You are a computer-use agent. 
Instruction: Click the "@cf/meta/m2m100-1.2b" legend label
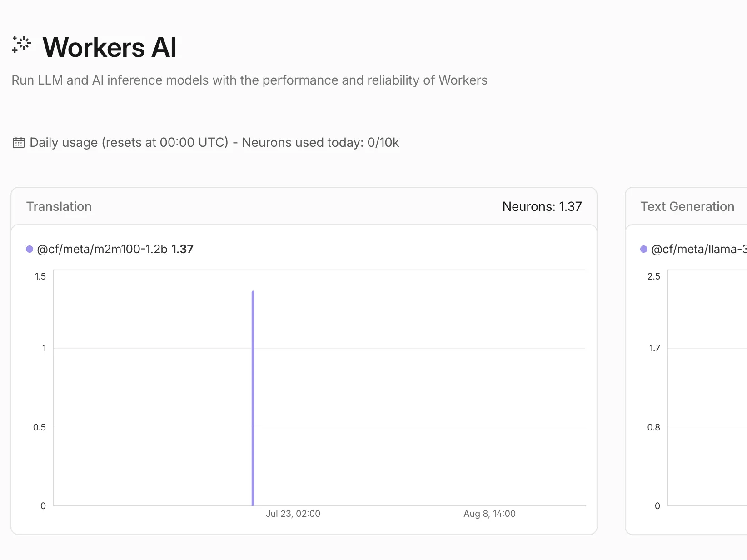(102, 249)
